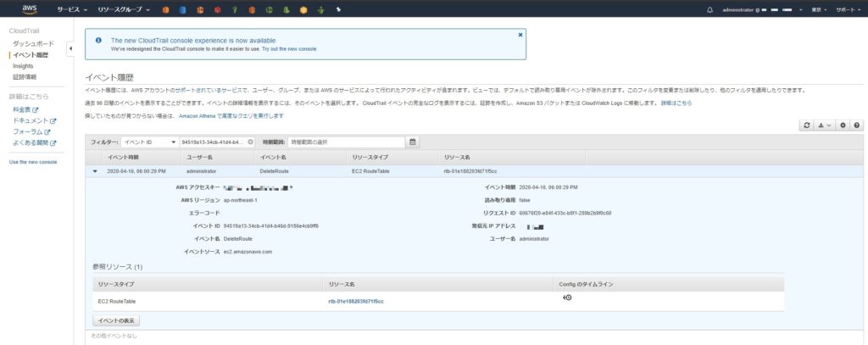Click the イベントの表示 button
868x345 pixels.
click(x=116, y=320)
